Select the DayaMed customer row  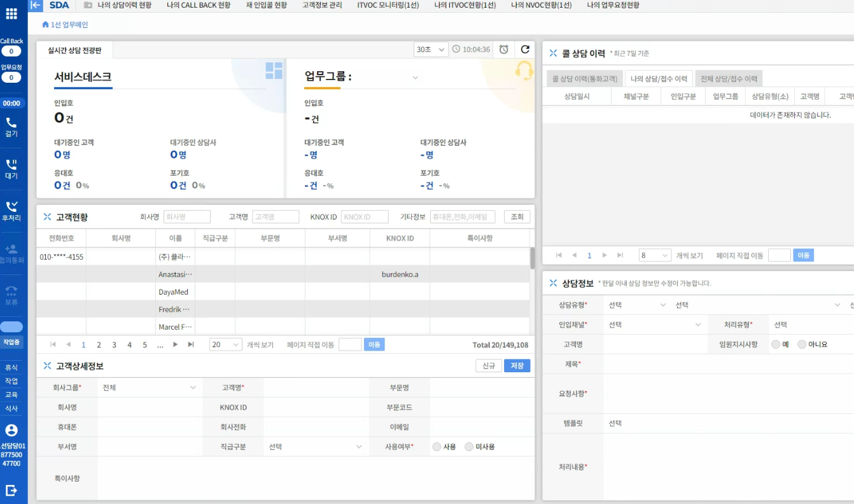click(283, 292)
